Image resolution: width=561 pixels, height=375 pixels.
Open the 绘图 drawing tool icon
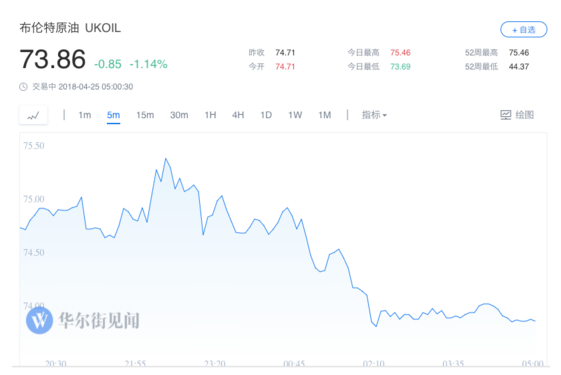[506, 115]
